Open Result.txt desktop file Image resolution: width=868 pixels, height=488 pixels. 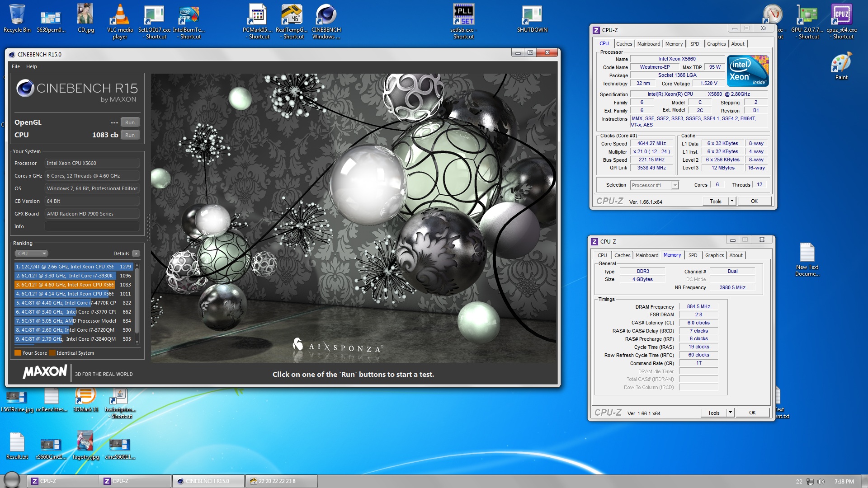click(17, 446)
